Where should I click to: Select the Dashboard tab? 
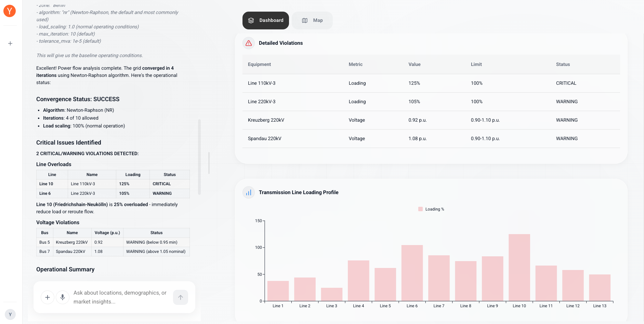pos(266,21)
